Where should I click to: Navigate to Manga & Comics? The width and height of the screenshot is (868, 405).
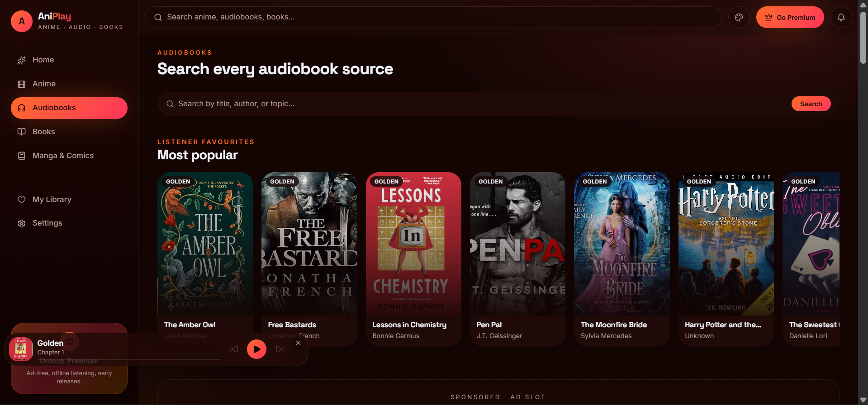69,155
